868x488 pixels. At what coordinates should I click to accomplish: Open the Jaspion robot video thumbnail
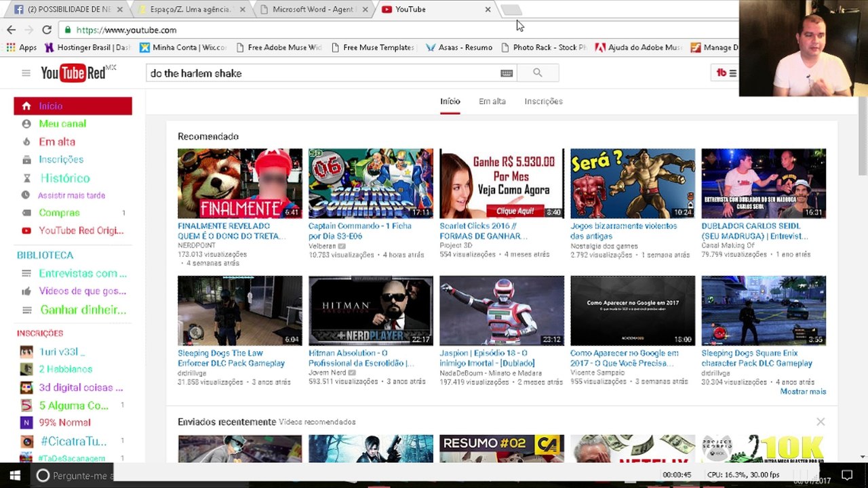point(502,310)
